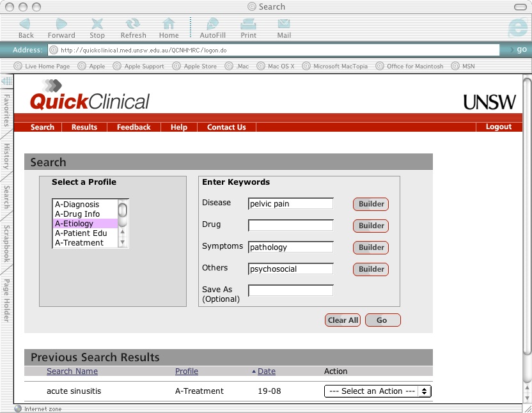Select A-Treatment in the profile list
This screenshot has height=413, width=532.
pyautogui.click(x=79, y=243)
